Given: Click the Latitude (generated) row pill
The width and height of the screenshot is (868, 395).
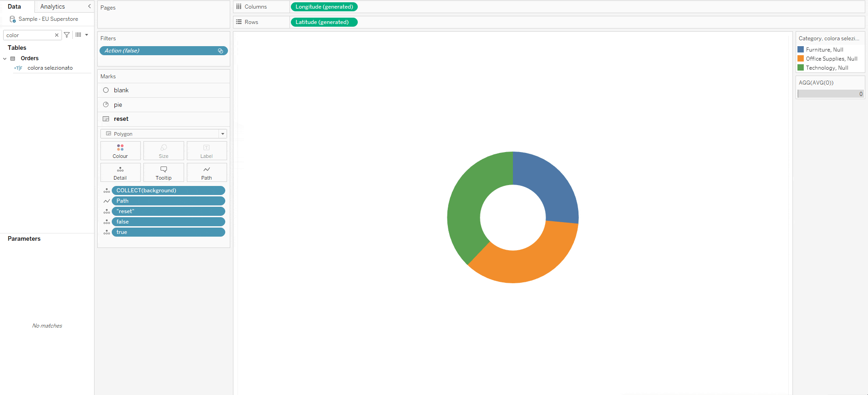Looking at the screenshot, I should coord(324,22).
